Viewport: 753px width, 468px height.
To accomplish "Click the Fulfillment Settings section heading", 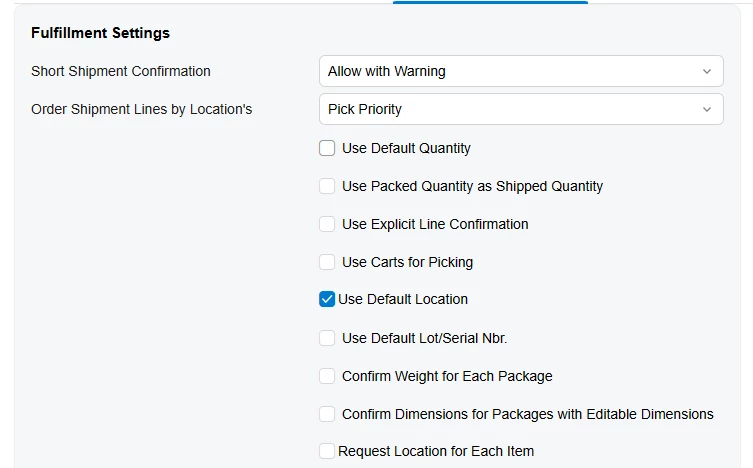I will (x=100, y=33).
